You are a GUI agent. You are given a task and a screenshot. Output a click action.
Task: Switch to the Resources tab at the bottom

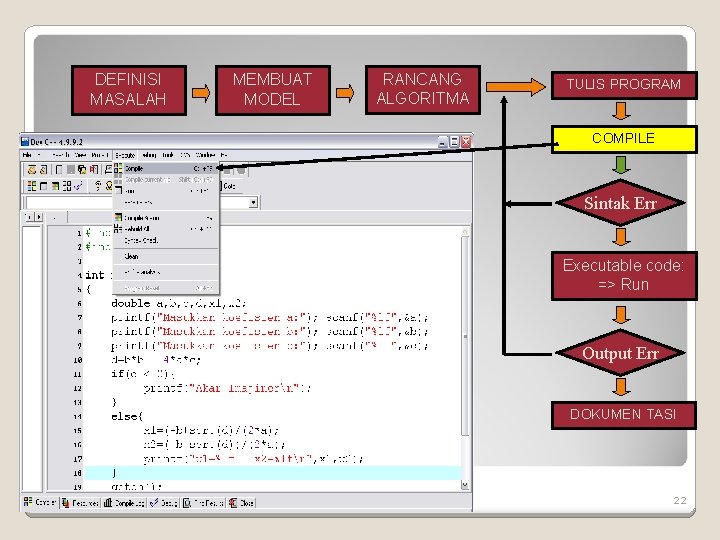[x=80, y=503]
